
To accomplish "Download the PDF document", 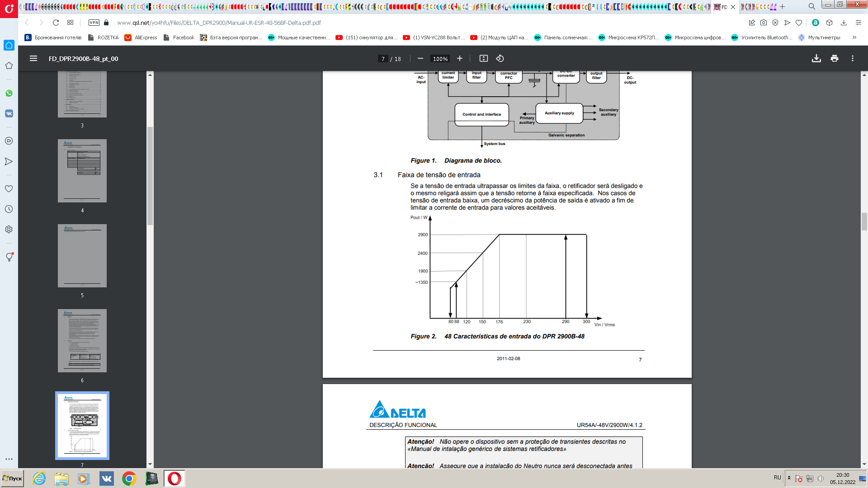I will click(816, 58).
